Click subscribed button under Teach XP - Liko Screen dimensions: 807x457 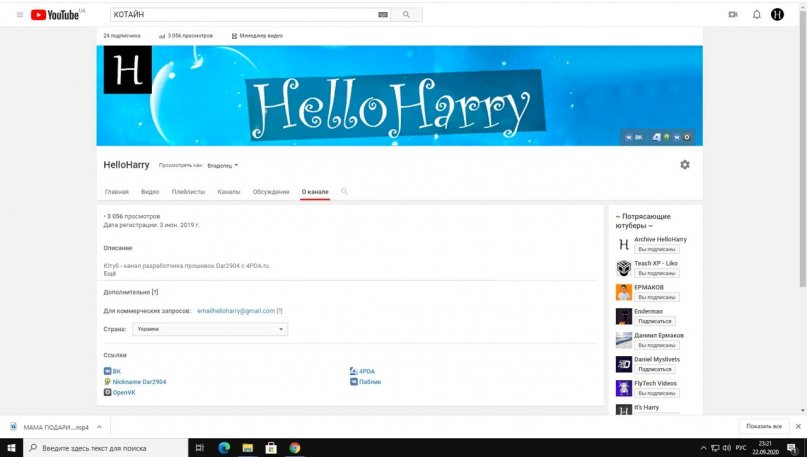pos(656,273)
